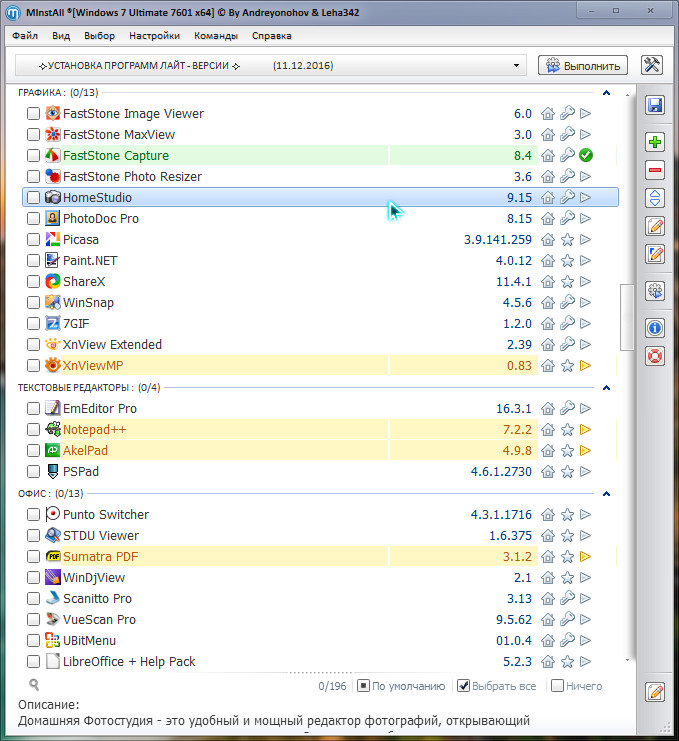679x741 pixels.
Task: Select the WinDjView row
Action: click(320, 577)
